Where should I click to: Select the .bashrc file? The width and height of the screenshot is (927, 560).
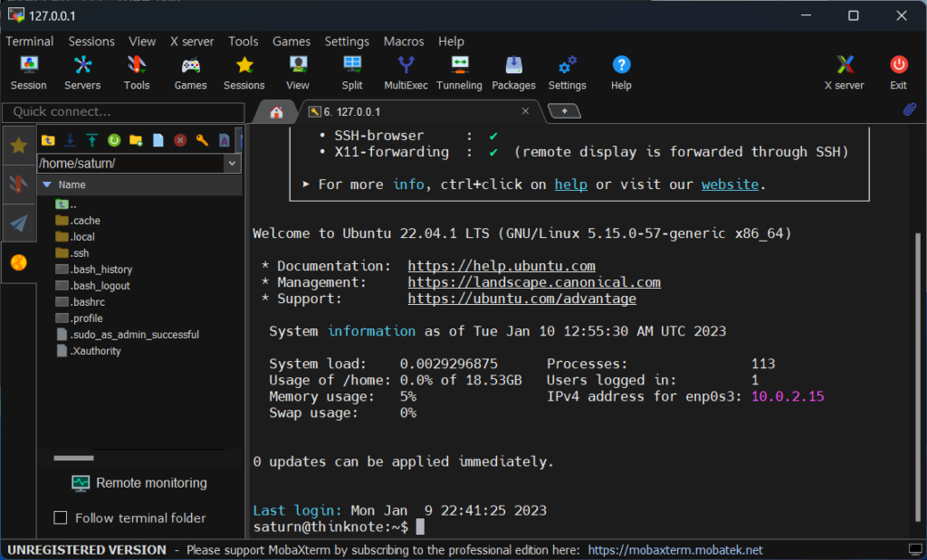click(81, 302)
